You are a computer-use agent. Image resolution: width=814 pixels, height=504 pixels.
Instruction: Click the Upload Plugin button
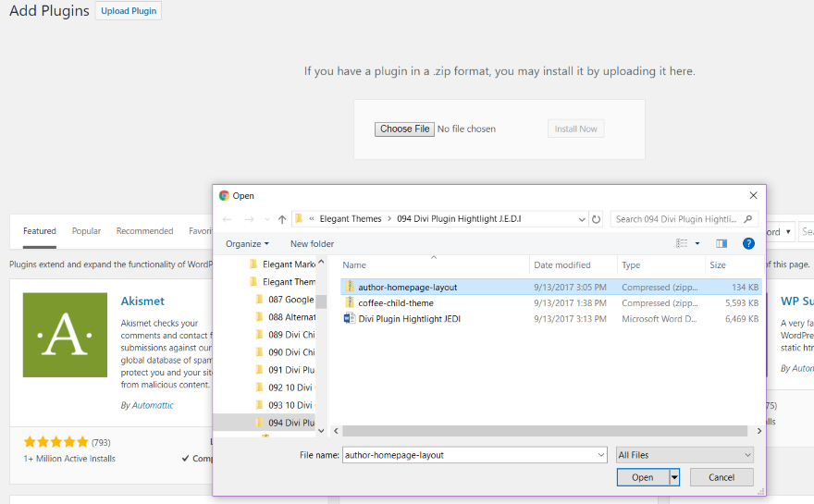point(129,11)
